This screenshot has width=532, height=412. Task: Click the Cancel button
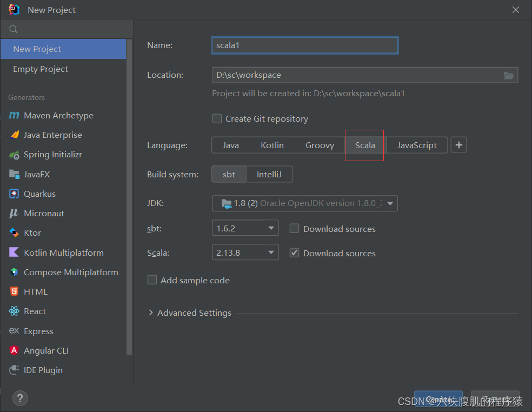pos(495,399)
